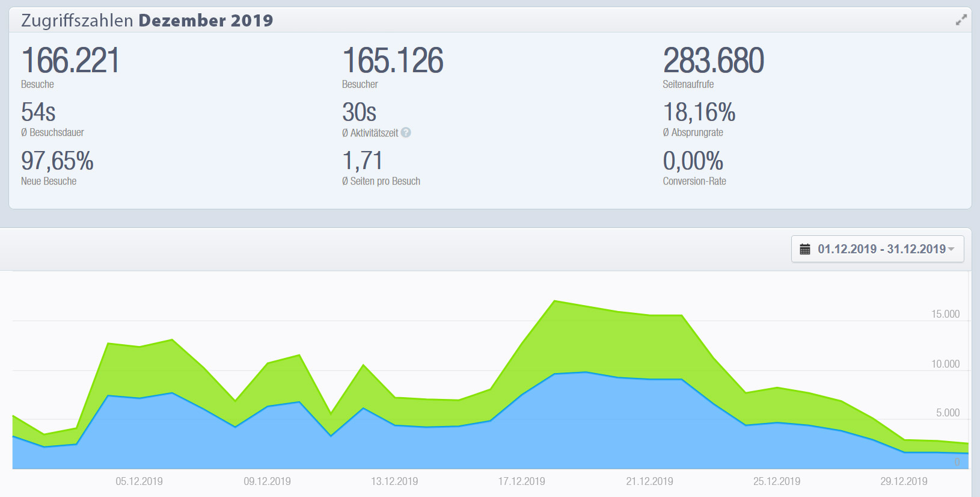Click the 30s Aktivitätszeit value

pyautogui.click(x=359, y=113)
